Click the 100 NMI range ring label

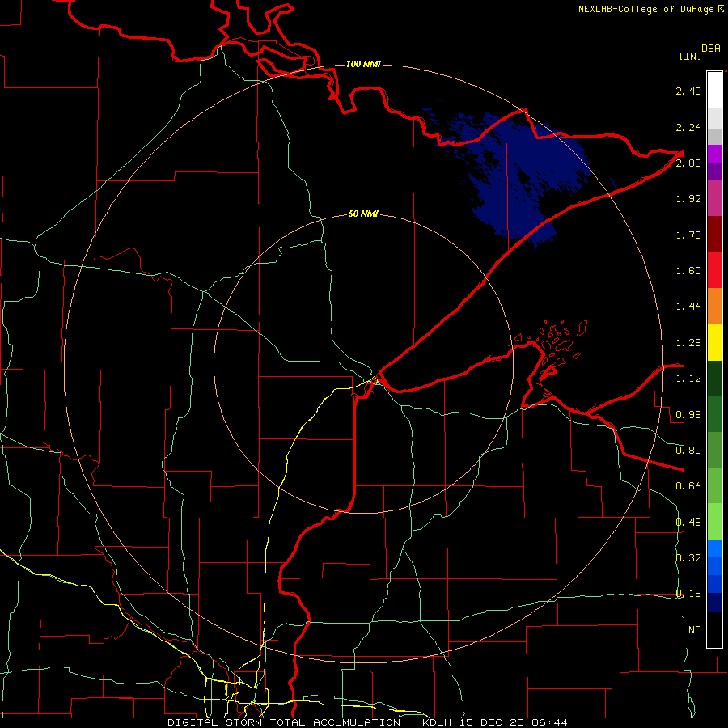point(363,64)
